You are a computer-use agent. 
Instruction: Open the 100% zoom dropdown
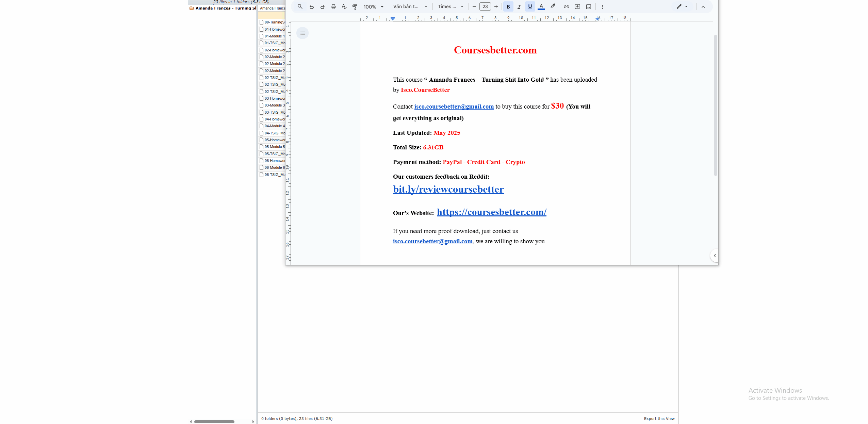pyautogui.click(x=373, y=7)
